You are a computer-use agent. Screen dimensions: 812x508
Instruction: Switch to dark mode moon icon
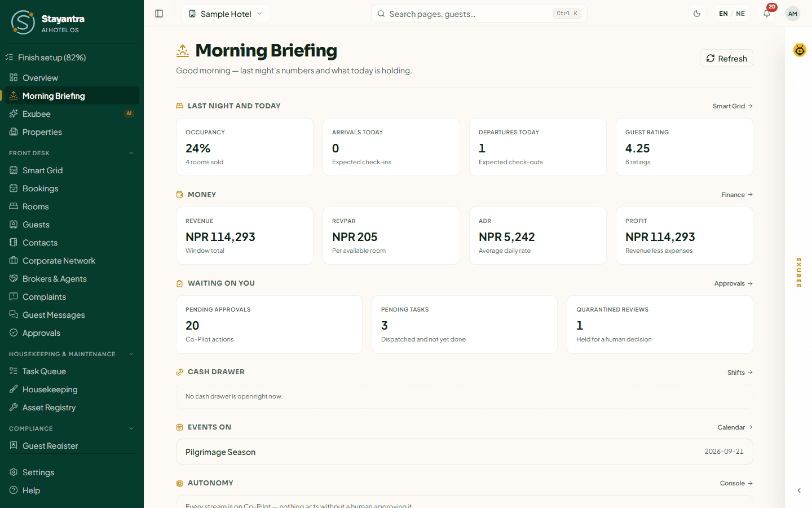[697, 14]
